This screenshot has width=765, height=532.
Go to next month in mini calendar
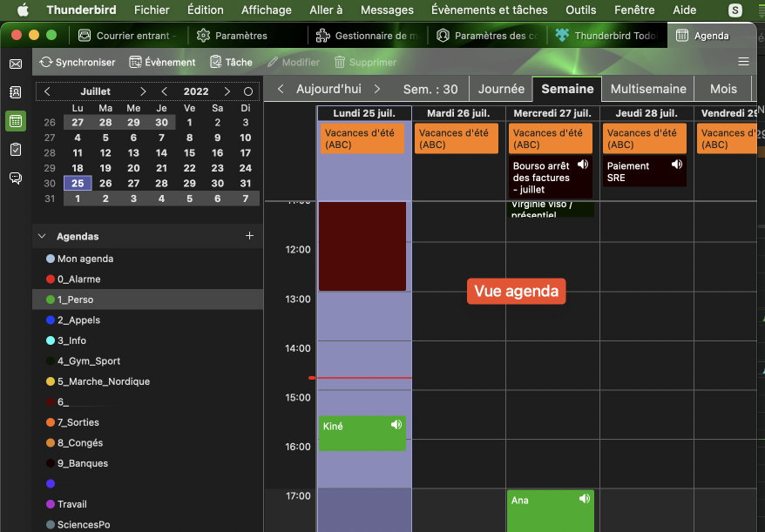coord(142,91)
